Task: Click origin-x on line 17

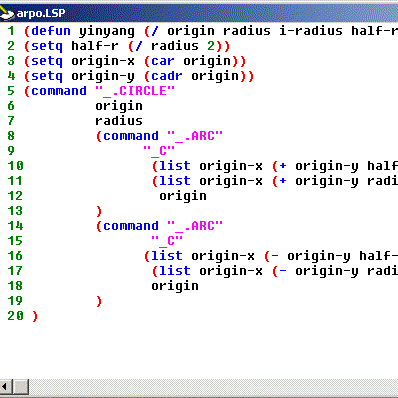Action: pos(231,271)
